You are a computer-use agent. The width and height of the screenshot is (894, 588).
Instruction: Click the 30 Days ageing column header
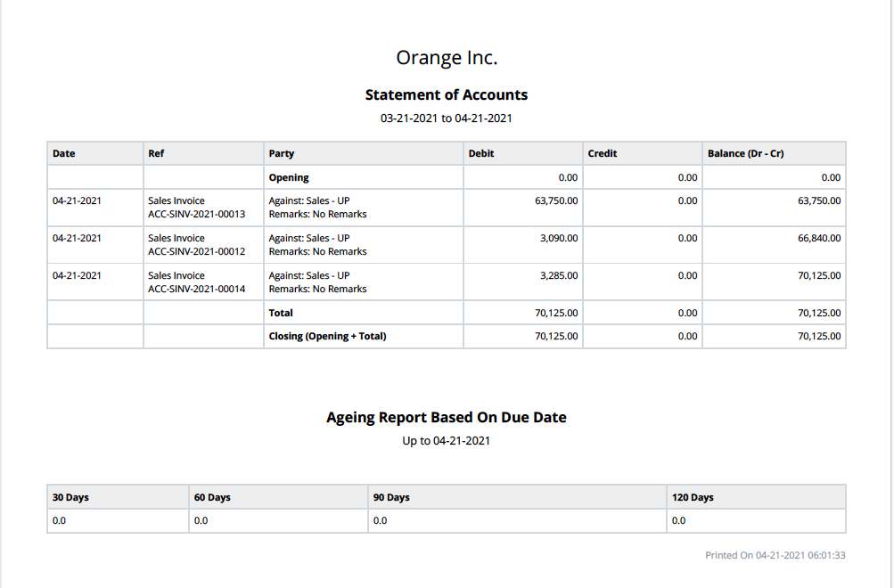pyautogui.click(x=70, y=497)
